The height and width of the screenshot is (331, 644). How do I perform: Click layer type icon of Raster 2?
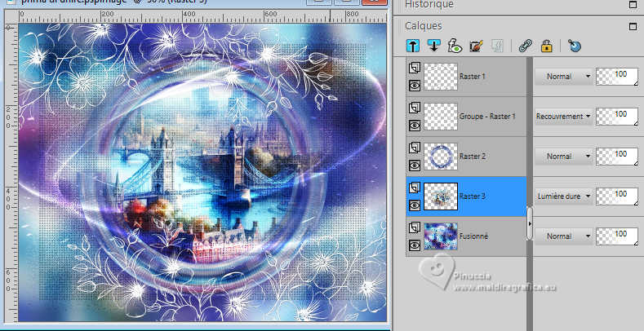tap(415, 148)
